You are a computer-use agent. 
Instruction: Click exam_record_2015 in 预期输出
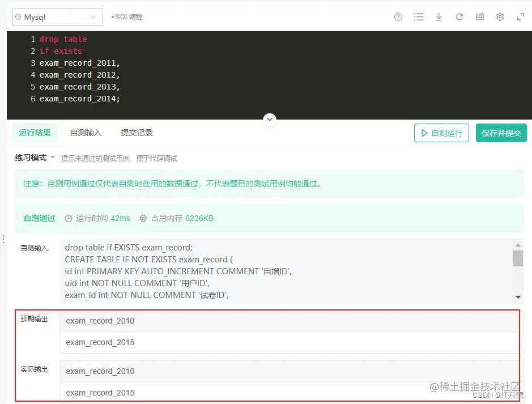pyautogui.click(x=100, y=343)
